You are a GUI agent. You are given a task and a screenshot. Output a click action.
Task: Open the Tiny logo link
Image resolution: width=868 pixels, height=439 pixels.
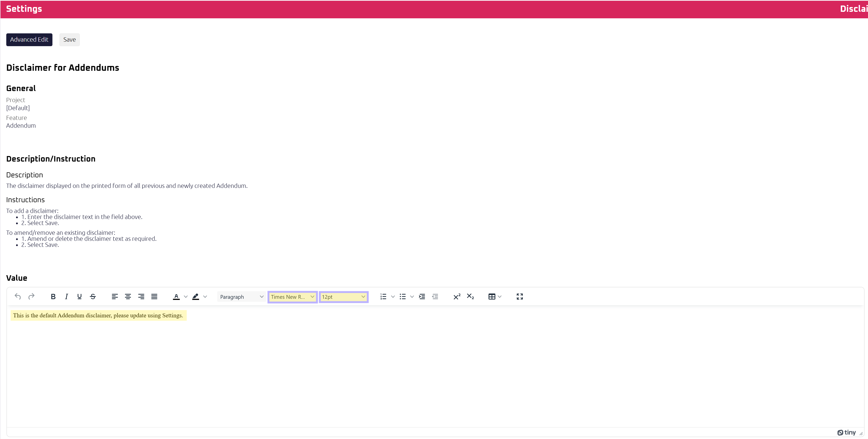point(847,432)
